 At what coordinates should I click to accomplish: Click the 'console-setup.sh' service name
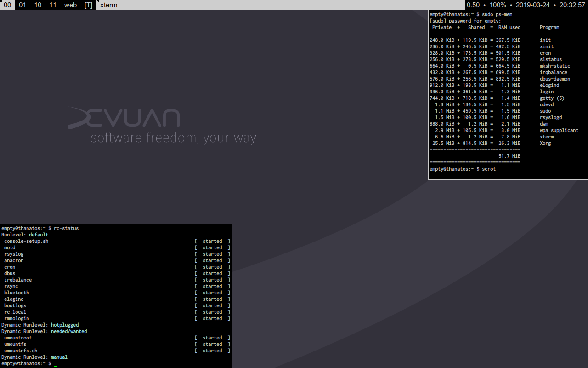[x=26, y=241]
